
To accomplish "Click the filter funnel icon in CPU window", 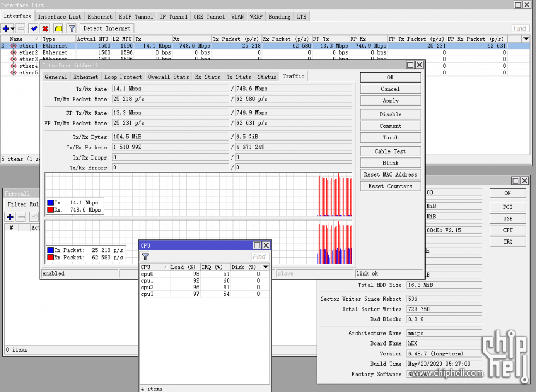I will (145, 256).
